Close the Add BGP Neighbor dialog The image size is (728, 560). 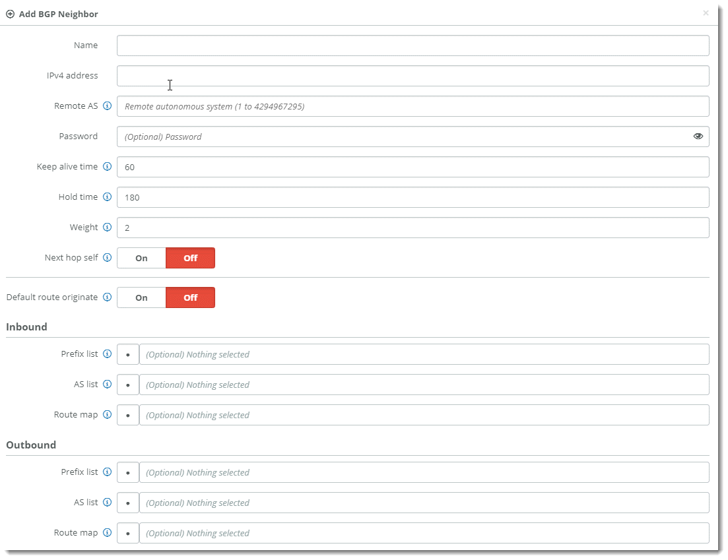point(706,13)
